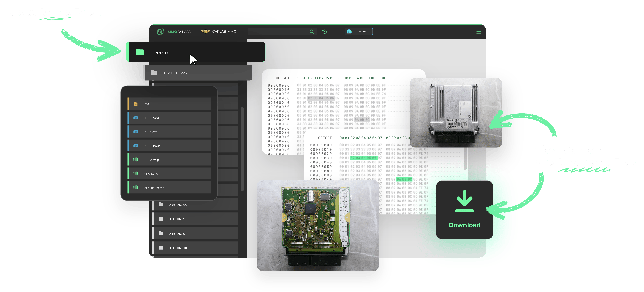
Task: Select the EEPROM [ORG] entry
Action: click(169, 159)
